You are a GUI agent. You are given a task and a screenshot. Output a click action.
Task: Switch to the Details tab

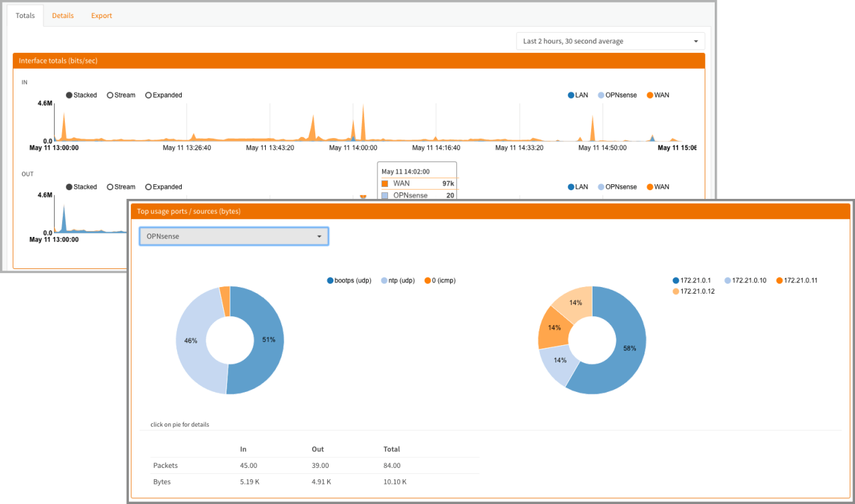click(x=63, y=15)
